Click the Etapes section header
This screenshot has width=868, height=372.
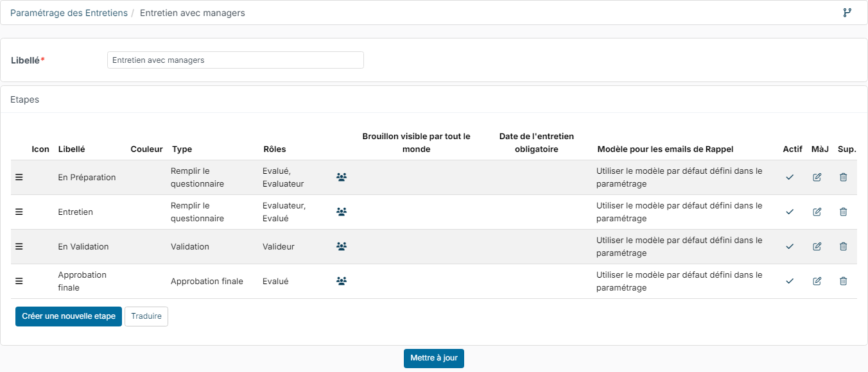[25, 99]
